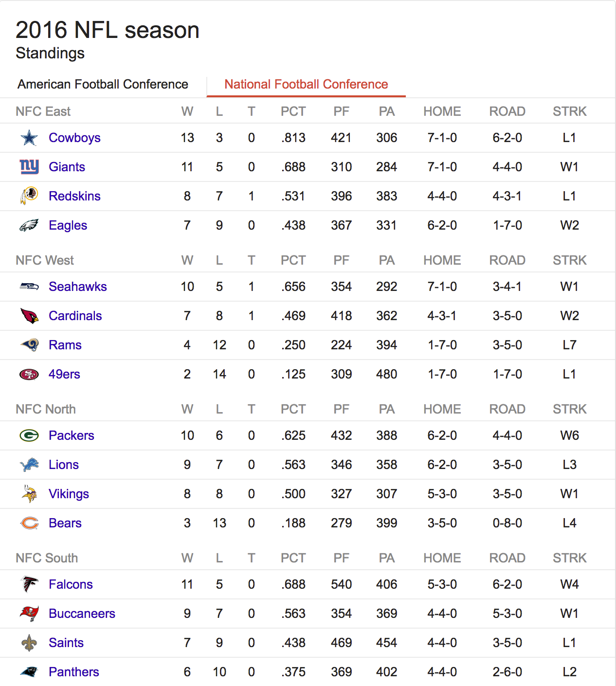Open the Redskins team link
The height and width of the screenshot is (686, 616).
(74, 196)
